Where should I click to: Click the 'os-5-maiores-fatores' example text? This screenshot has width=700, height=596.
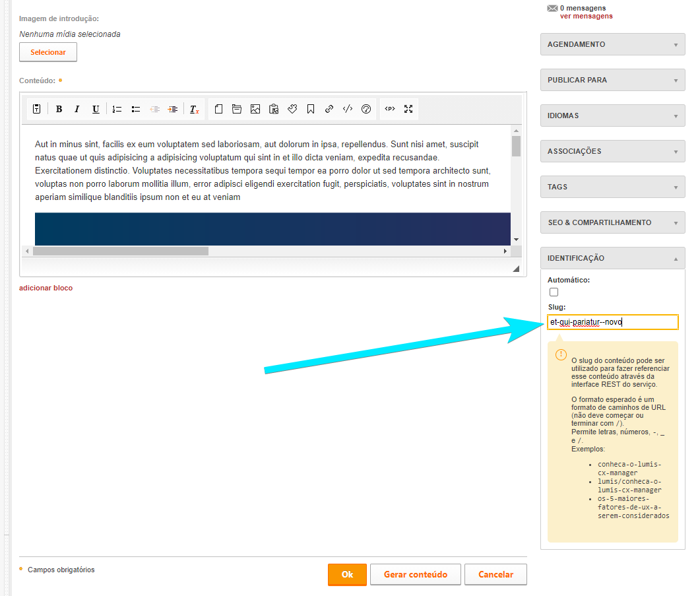tap(633, 507)
